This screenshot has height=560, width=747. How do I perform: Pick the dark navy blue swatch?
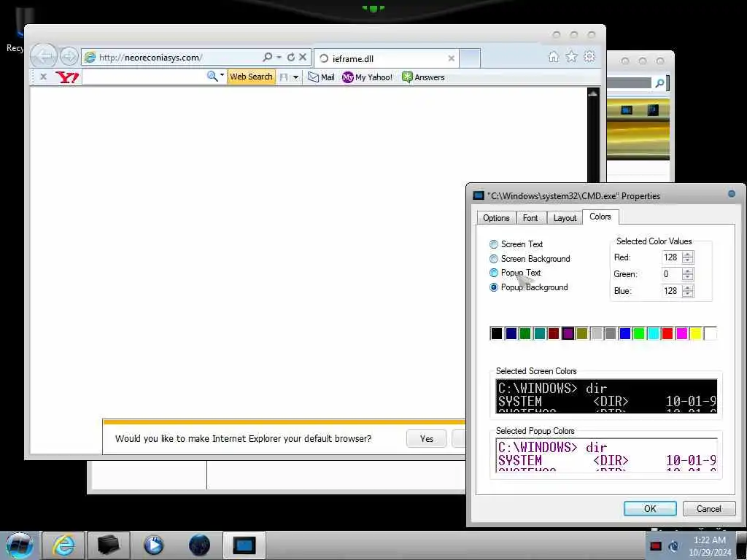[511, 334]
